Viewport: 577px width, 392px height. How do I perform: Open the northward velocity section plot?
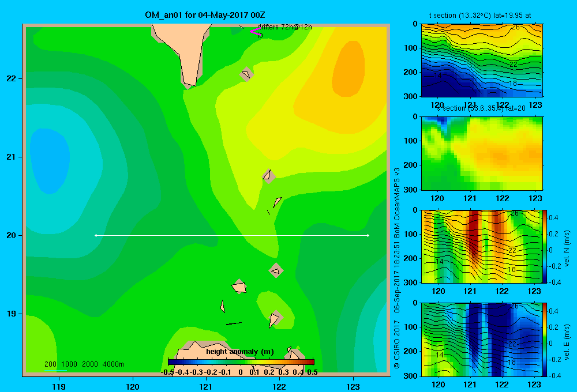point(482,246)
